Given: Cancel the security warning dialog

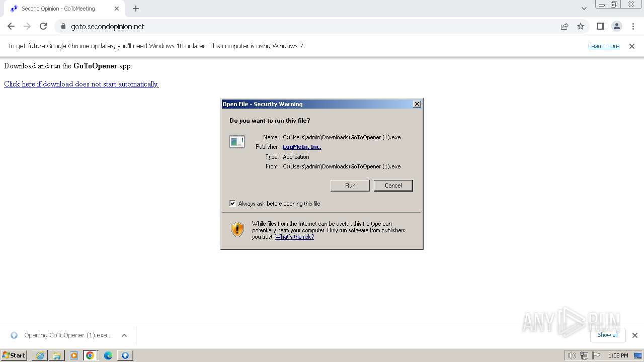Looking at the screenshot, I should (x=393, y=186).
